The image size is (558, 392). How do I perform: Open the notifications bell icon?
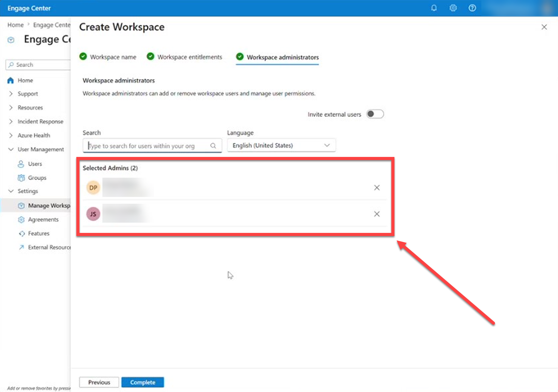tap(434, 8)
